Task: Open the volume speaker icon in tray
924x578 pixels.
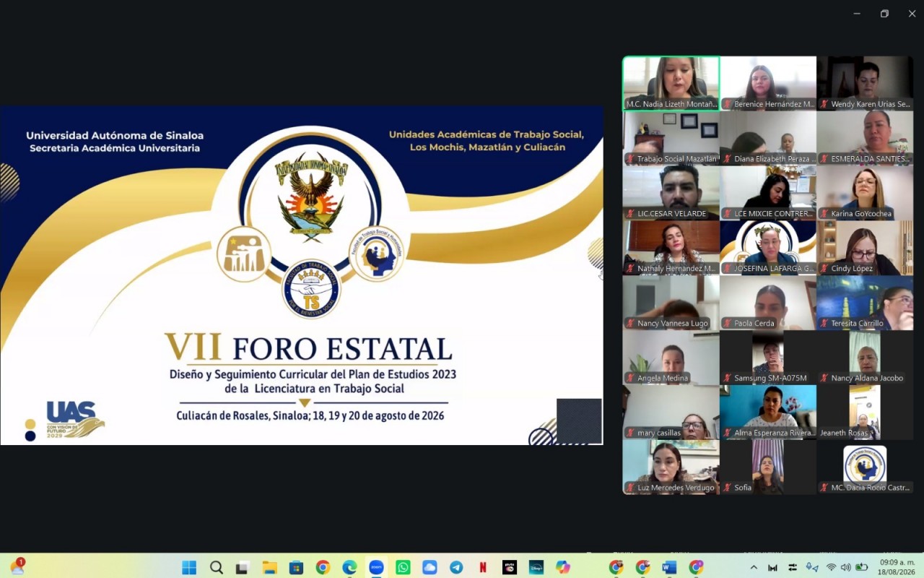Action: click(845, 567)
